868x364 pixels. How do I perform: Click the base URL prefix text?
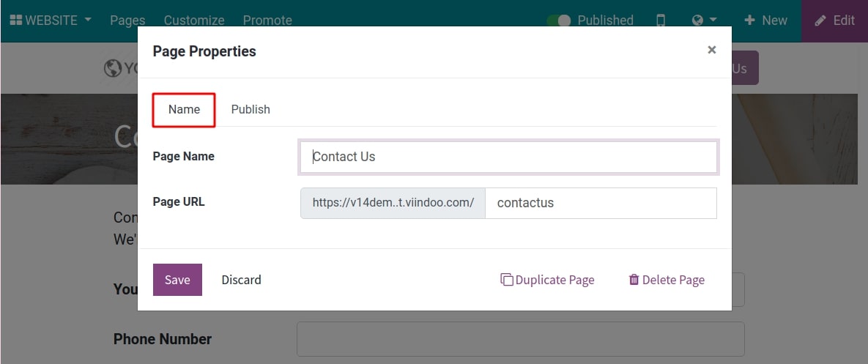[393, 203]
